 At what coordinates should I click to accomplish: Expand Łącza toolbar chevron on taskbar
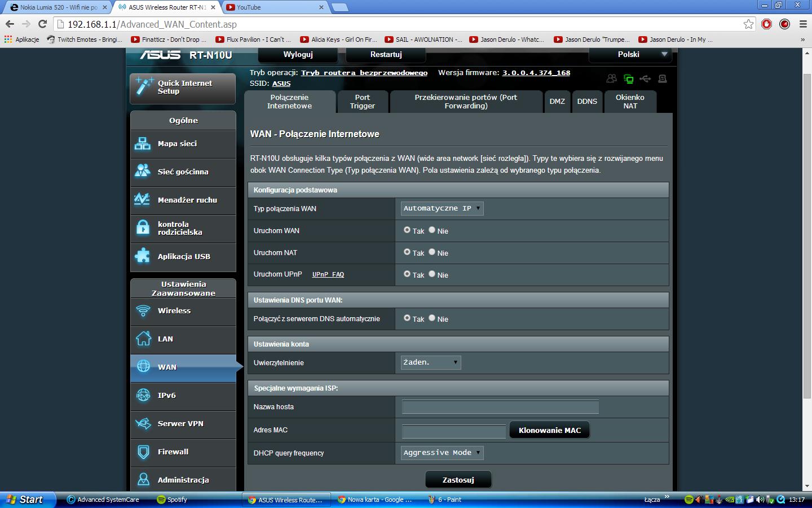(x=668, y=497)
